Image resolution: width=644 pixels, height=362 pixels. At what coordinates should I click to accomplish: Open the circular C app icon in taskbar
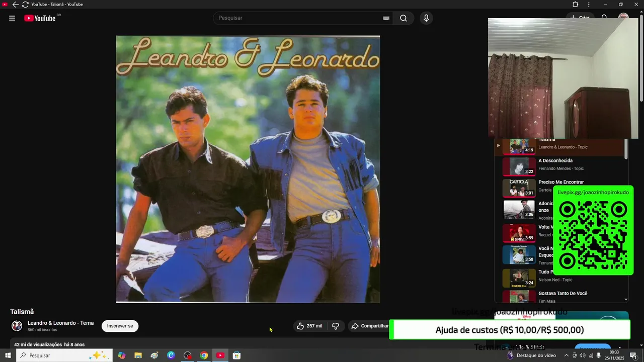171,355
